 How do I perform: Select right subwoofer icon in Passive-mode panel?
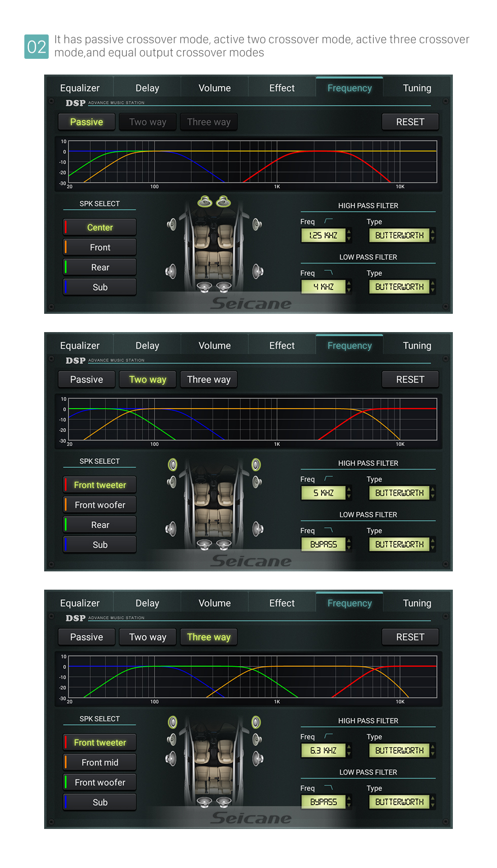pos(224,287)
